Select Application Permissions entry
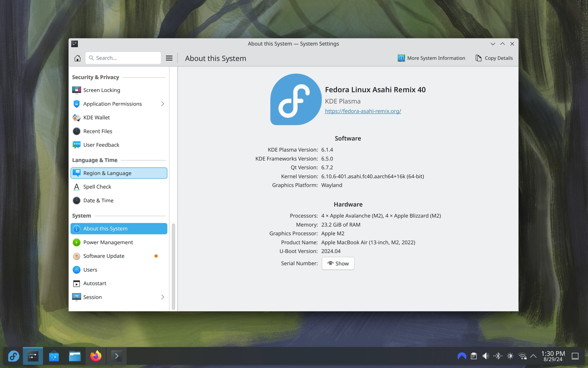 (119, 104)
